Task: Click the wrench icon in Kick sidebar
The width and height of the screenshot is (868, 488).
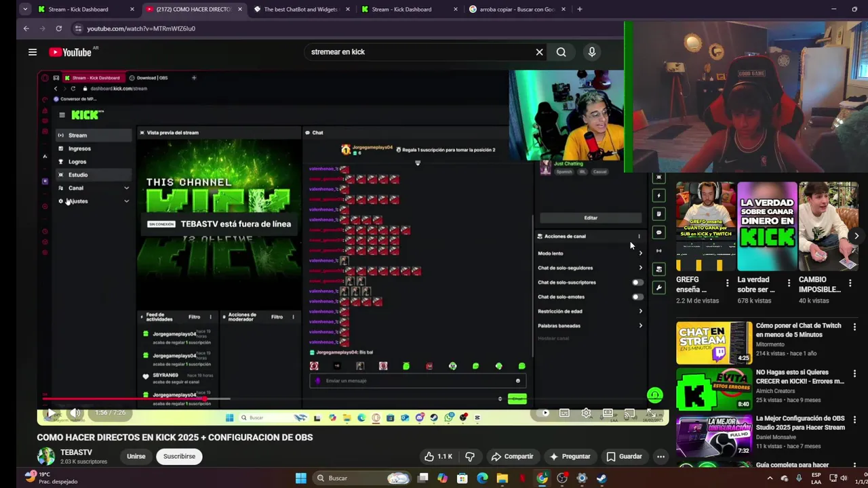Action: [658, 287]
